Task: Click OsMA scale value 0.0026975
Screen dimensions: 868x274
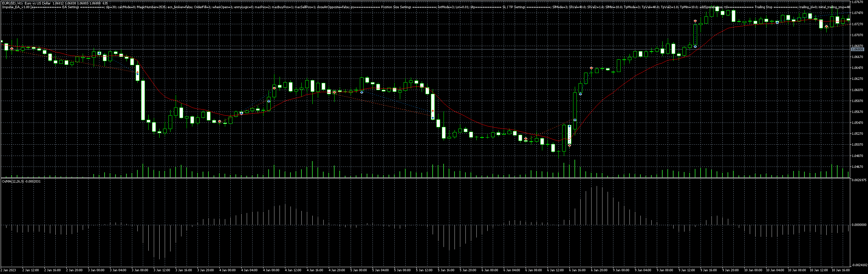Action: 859,180
